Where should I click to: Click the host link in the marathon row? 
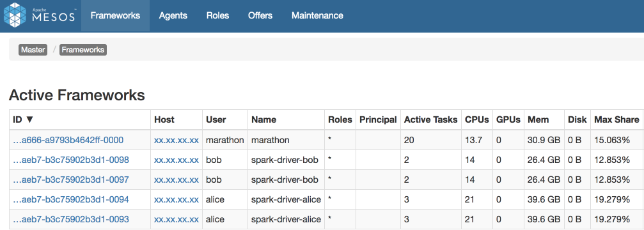pos(177,140)
